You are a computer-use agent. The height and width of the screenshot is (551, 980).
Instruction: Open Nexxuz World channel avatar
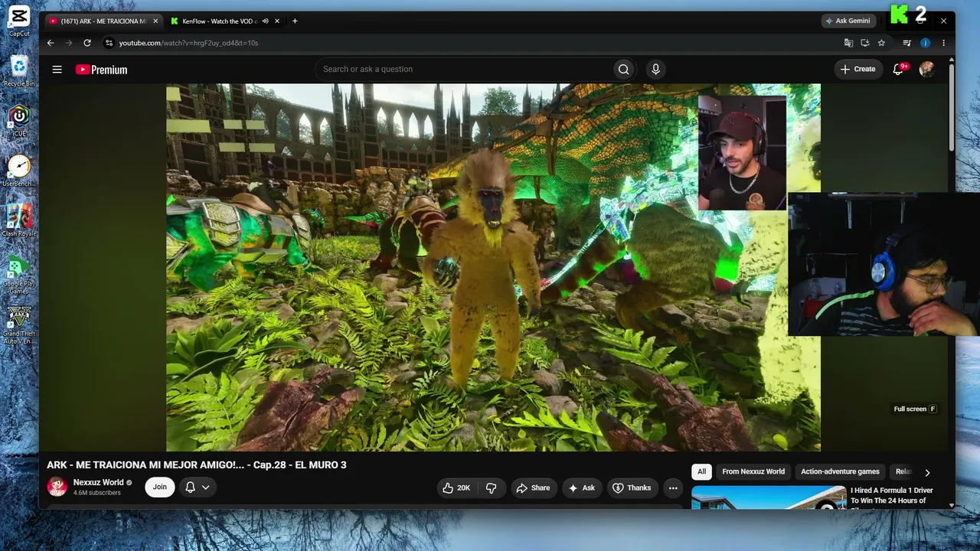57,487
